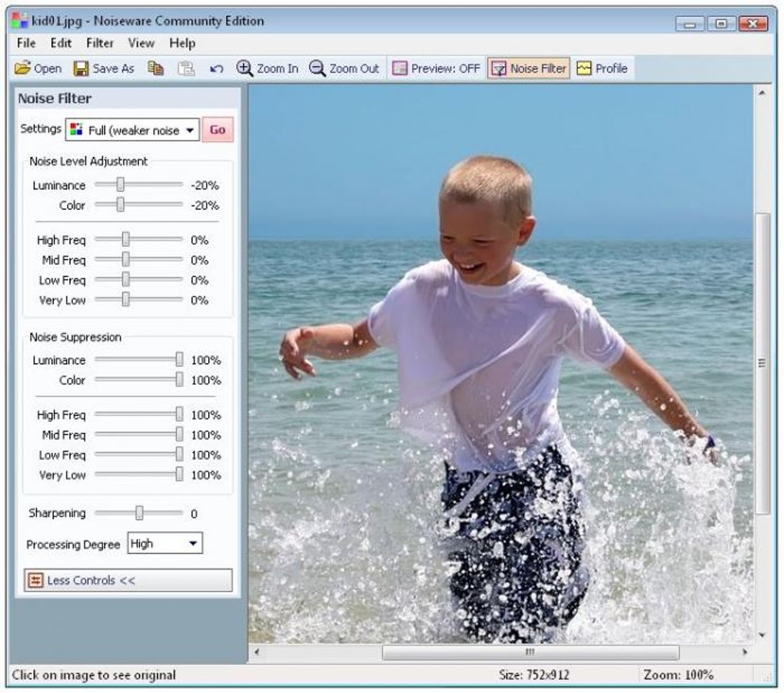Click the Noise Level Luminance slider handle

pos(120,185)
